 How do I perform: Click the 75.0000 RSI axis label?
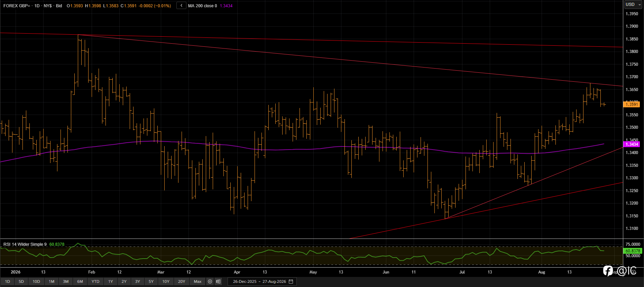coord(633,244)
